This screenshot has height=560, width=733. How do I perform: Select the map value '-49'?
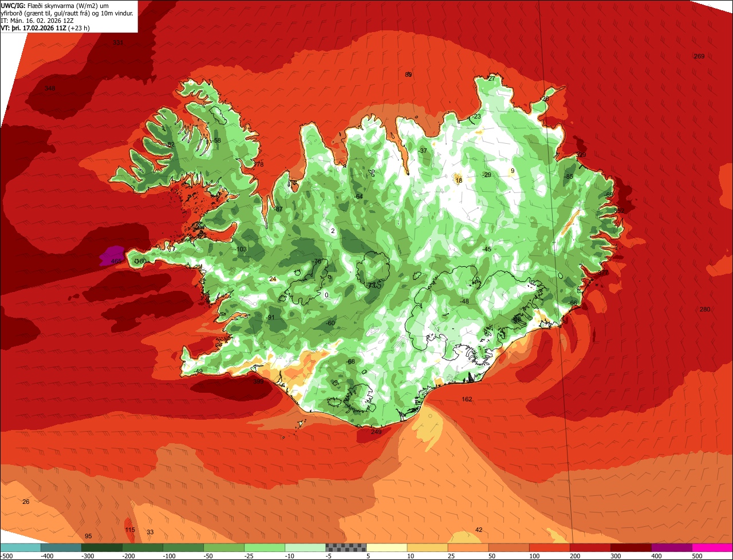point(198,372)
